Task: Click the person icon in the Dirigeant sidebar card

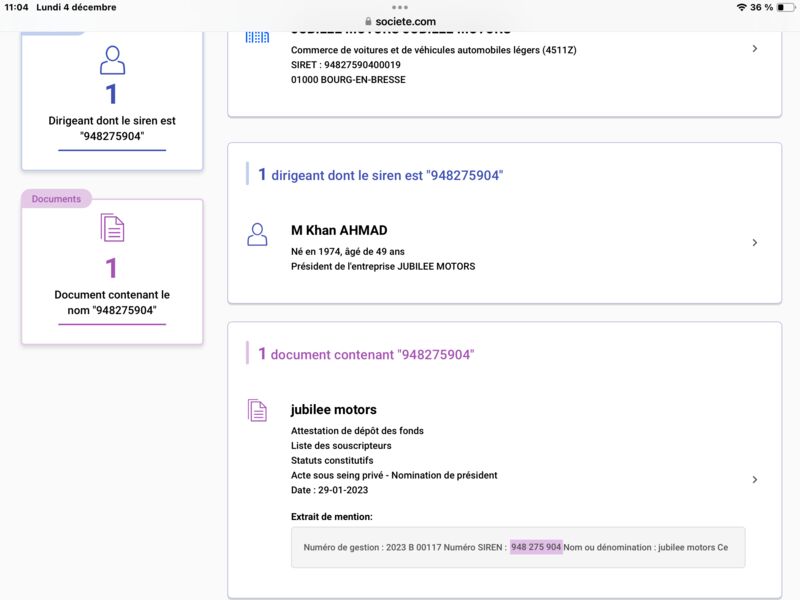Action: (x=112, y=60)
